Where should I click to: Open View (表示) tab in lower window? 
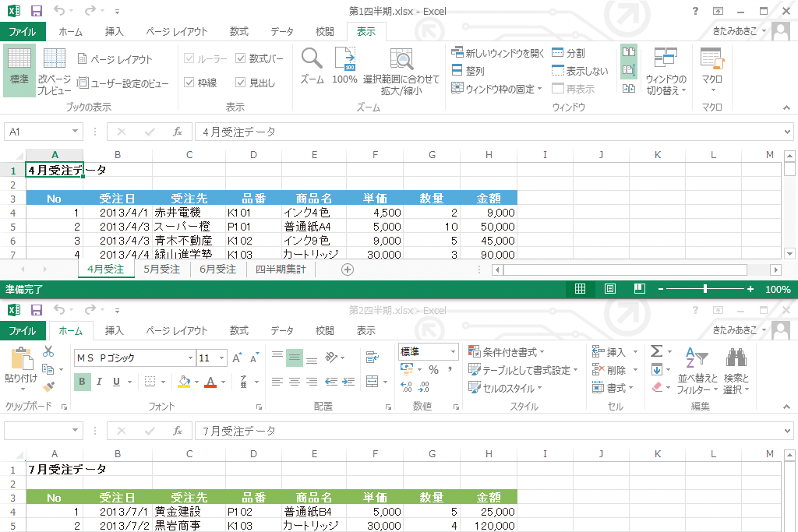(366, 330)
